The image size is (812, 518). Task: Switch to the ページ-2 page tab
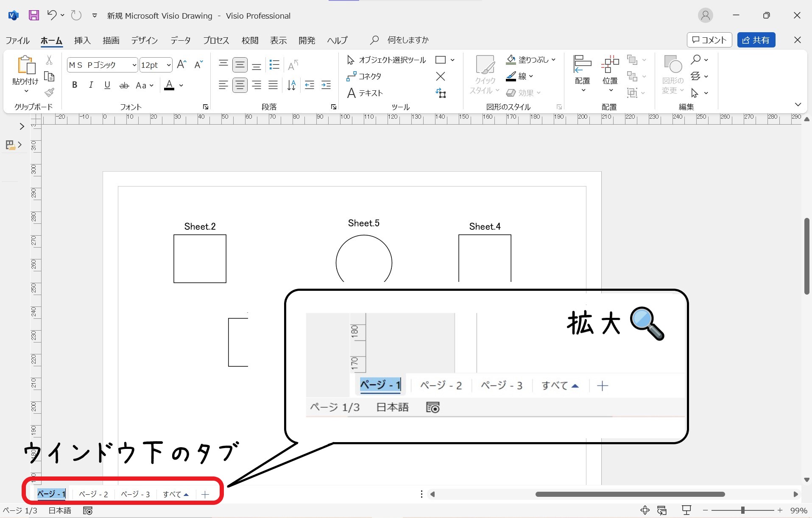point(93,494)
